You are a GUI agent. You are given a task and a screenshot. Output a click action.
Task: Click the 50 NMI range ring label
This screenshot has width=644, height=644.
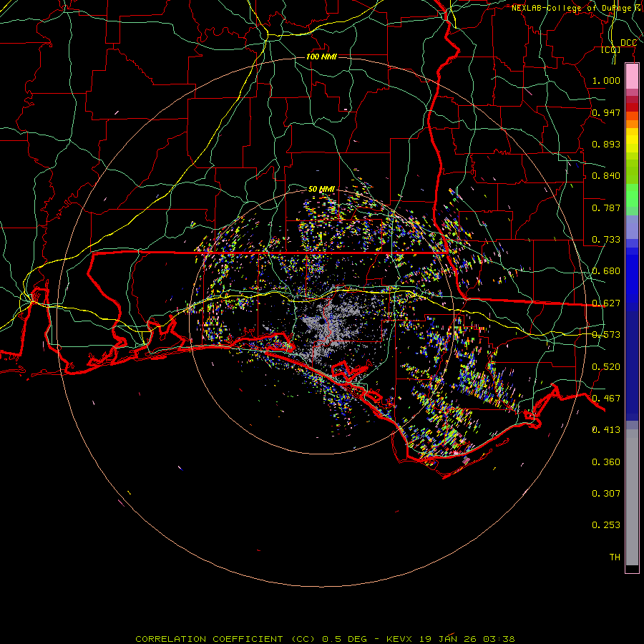[x=321, y=189]
